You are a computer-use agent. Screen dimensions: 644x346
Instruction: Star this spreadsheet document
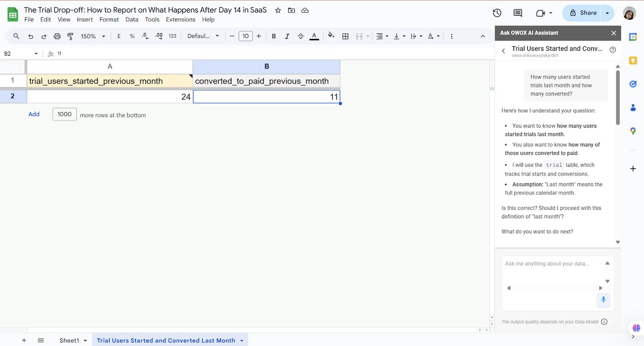tap(278, 10)
